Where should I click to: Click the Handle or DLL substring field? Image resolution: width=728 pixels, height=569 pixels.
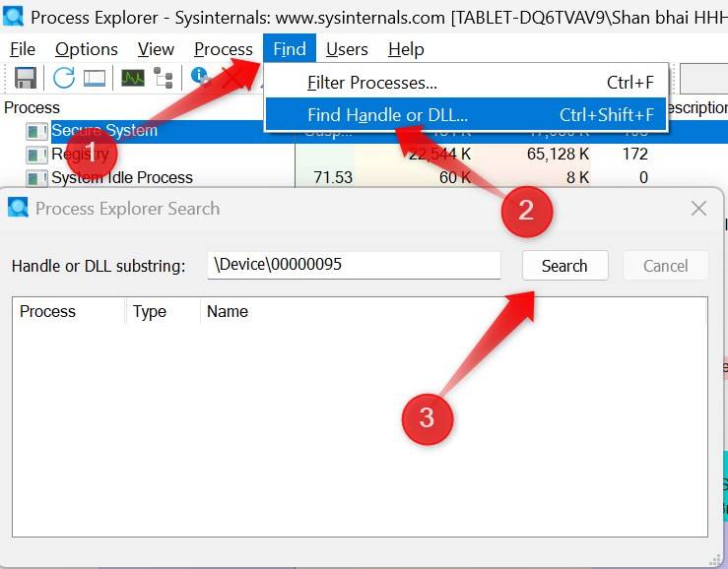[354, 265]
